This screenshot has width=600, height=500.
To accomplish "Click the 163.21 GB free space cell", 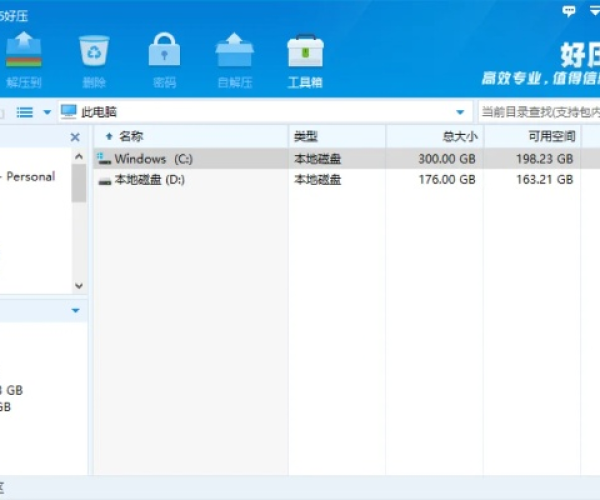I will click(545, 179).
